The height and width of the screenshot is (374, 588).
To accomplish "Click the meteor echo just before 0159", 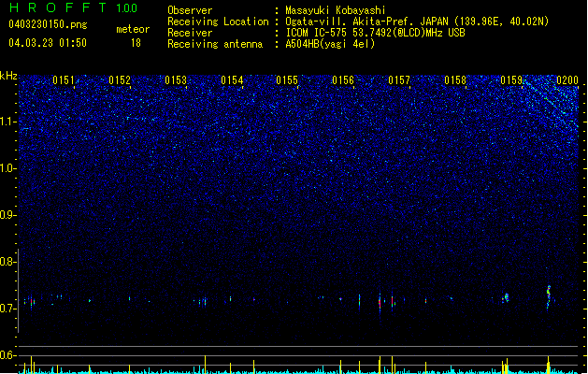I will [506, 298].
